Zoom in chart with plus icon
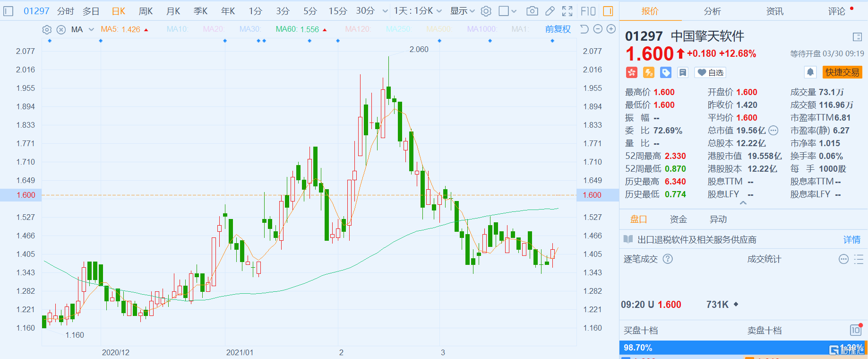The height and width of the screenshot is (359, 868). (611, 29)
